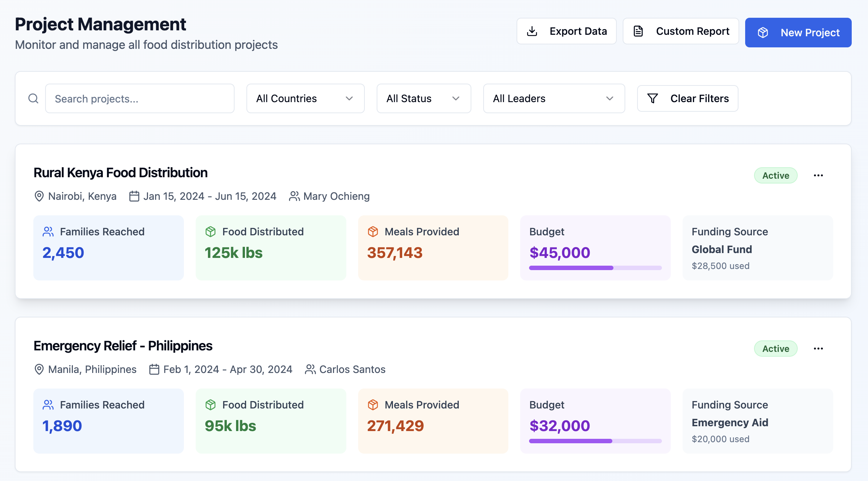Screen dimensions: 868x481
Task: Click Families Reached icon in Kenya card
Action: coord(48,232)
